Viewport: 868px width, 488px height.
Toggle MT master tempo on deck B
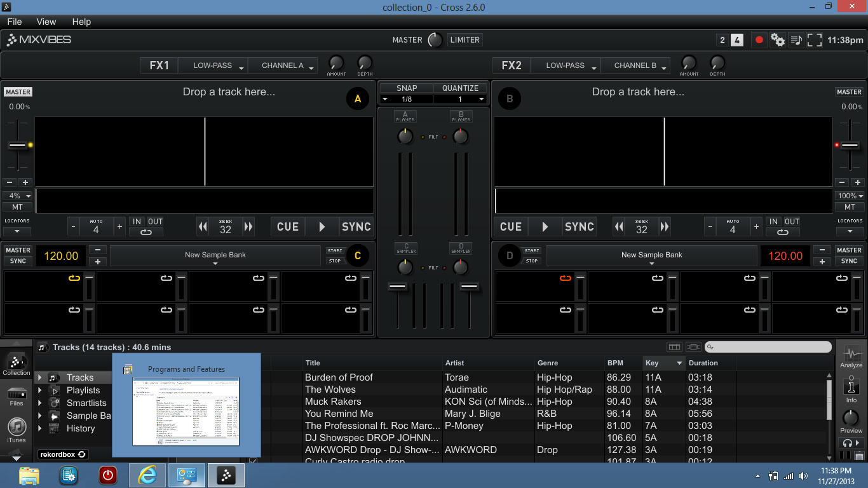[x=850, y=207]
